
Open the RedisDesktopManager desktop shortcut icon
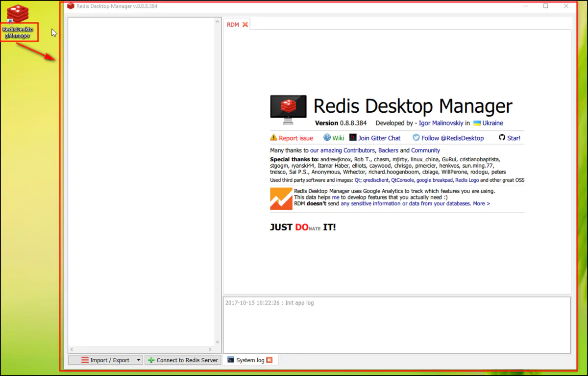[x=18, y=15]
